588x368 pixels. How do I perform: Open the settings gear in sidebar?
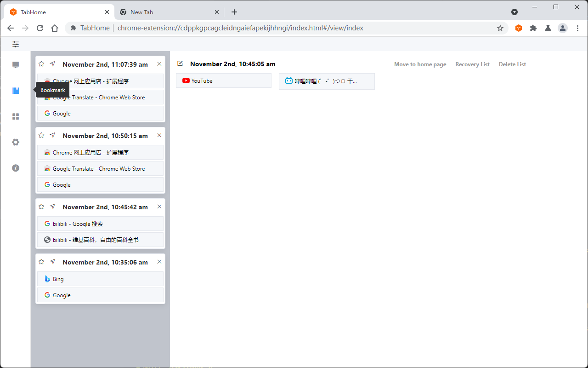(x=16, y=142)
